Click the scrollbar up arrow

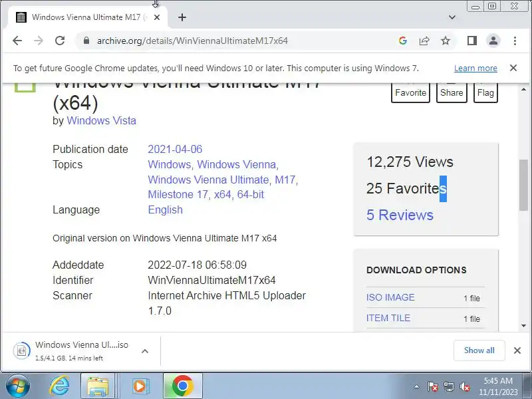pos(523,89)
